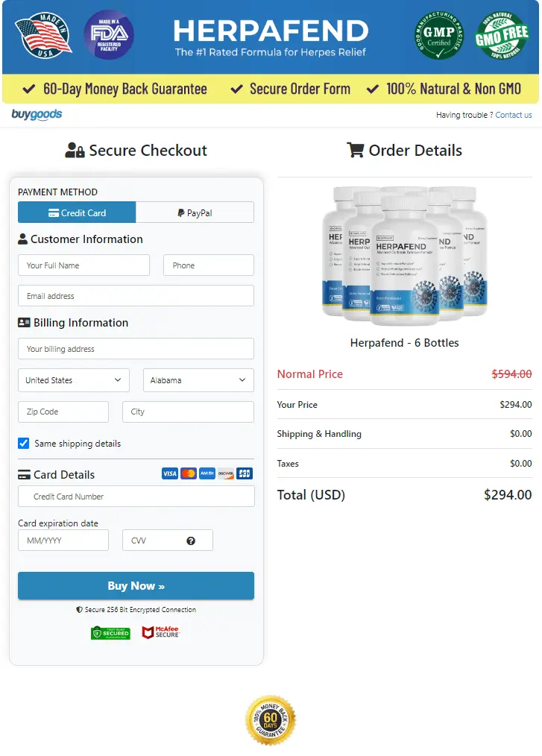Screen dimensions: 542x756
Task: Click the GMO Free badge
Action: pyautogui.click(x=502, y=35)
